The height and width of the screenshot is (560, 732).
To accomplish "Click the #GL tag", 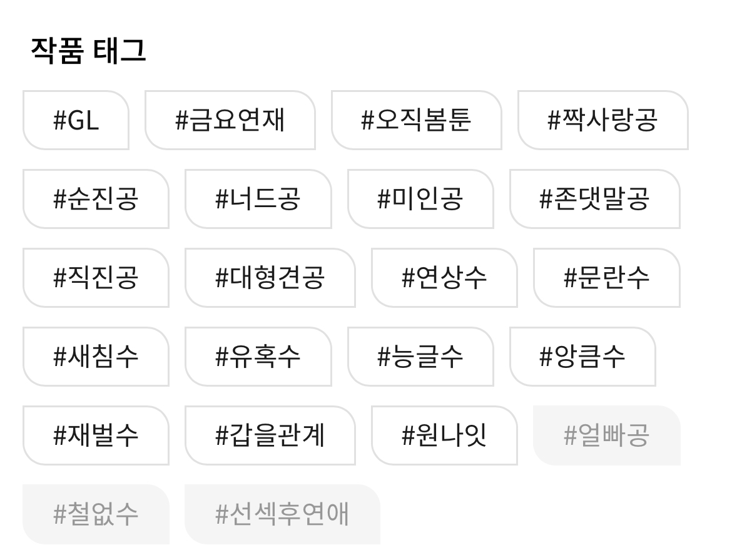I will point(76,120).
